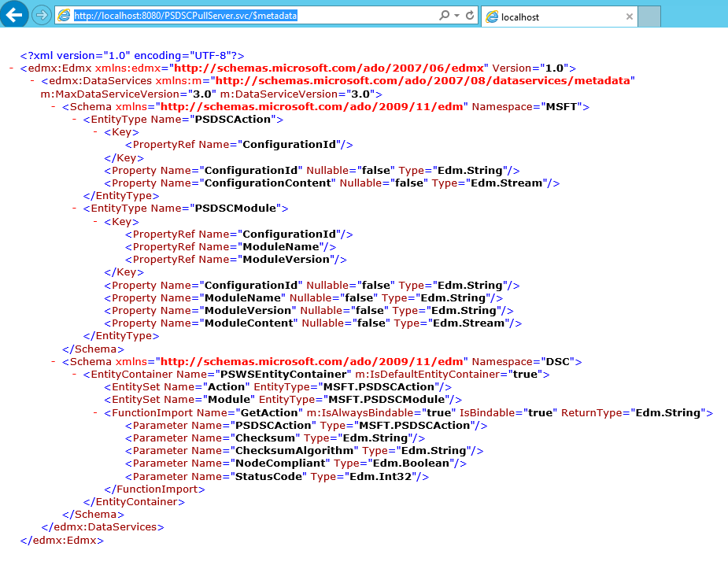This screenshot has height=565, width=728.
Task: Open a new tab with the blank tab button
Action: pyautogui.click(x=649, y=17)
